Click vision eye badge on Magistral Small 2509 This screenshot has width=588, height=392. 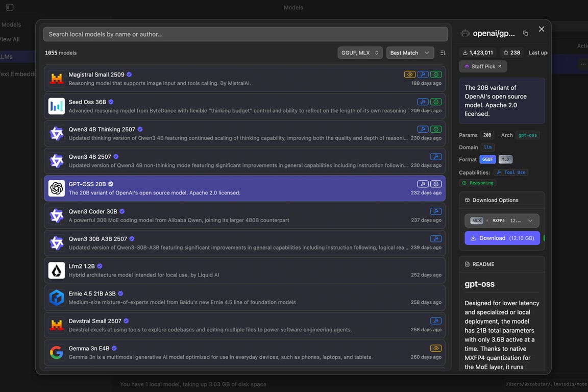pyautogui.click(x=409, y=75)
